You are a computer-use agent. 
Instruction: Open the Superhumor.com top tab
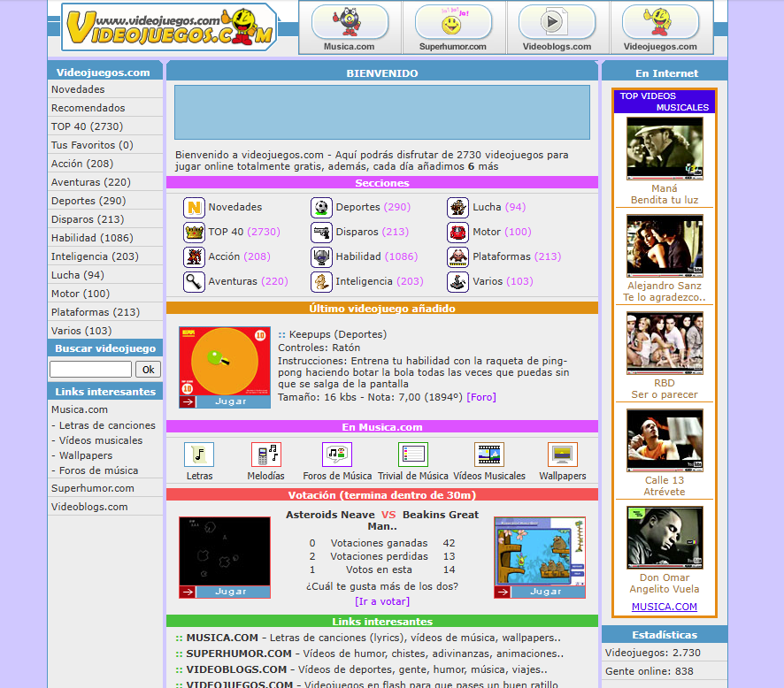pyautogui.click(x=453, y=27)
